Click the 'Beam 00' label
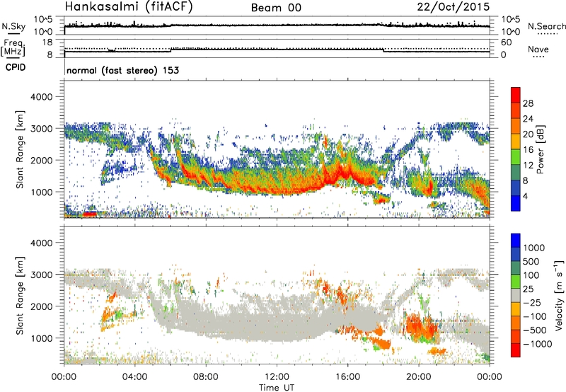The width and height of the screenshot is (566, 392). pos(276,8)
